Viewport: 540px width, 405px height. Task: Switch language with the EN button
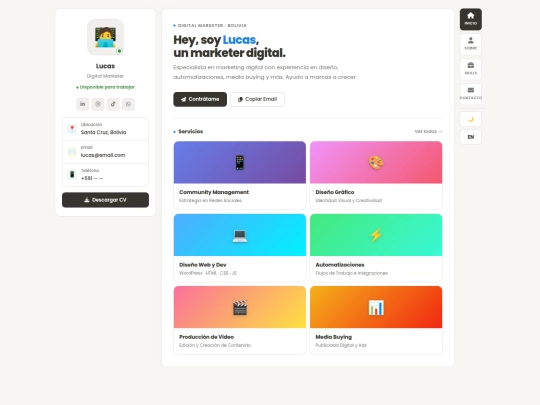coord(471,137)
